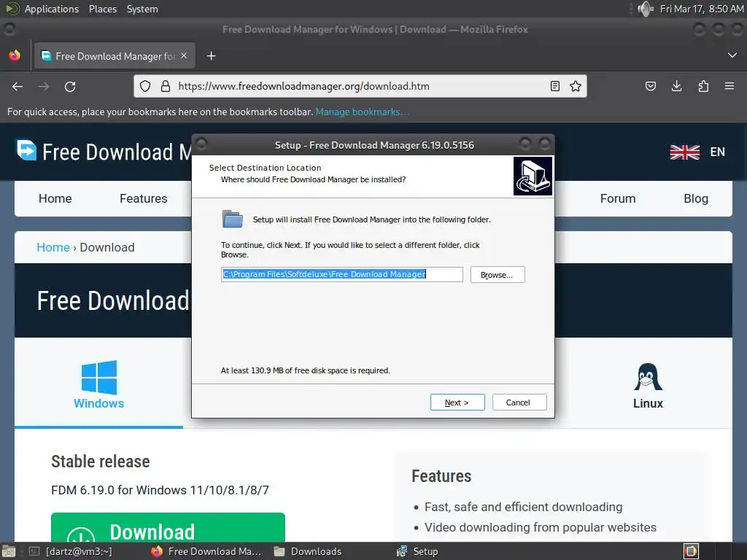Click the folder icon in Setup dialog
This screenshot has height=560, width=747.
233,219
